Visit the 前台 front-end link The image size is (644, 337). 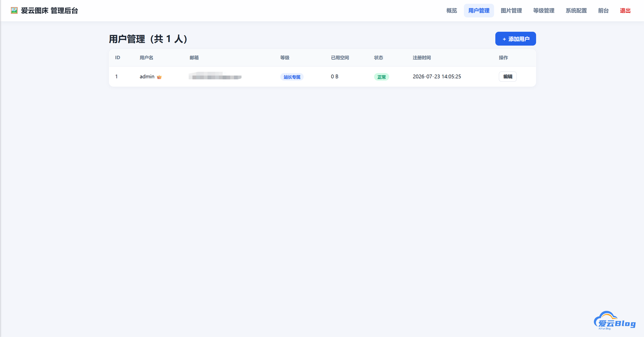click(603, 11)
